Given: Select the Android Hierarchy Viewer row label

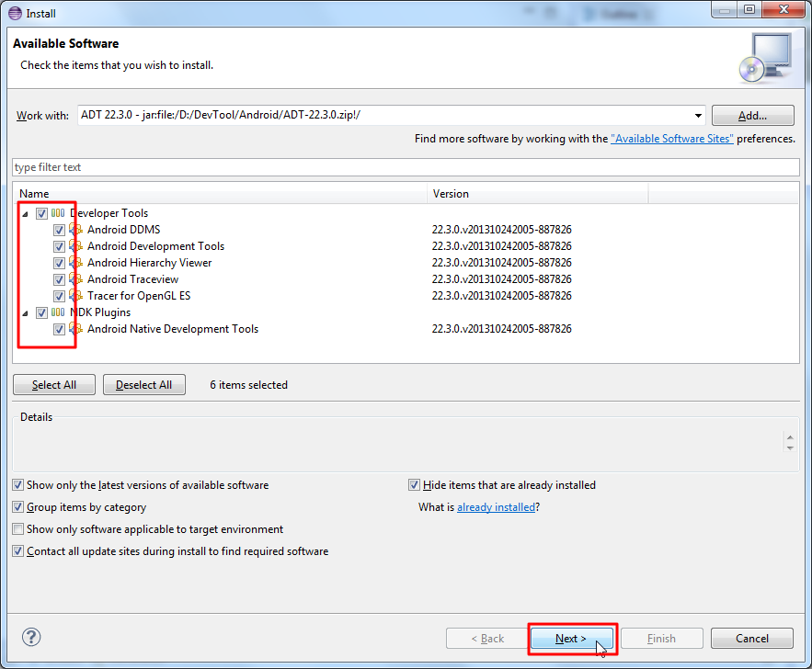Looking at the screenshot, I should point(150,263).
